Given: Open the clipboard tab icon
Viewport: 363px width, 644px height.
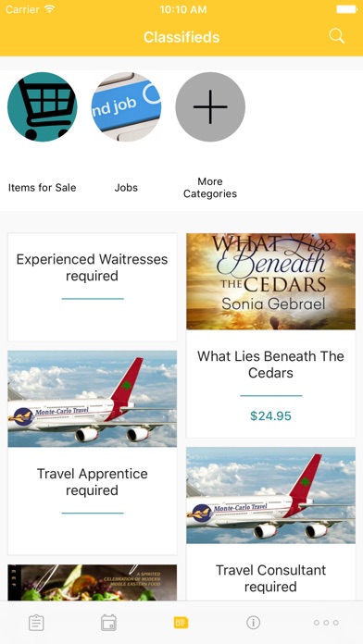Looking at the screenshot, I should click(36, 623).
